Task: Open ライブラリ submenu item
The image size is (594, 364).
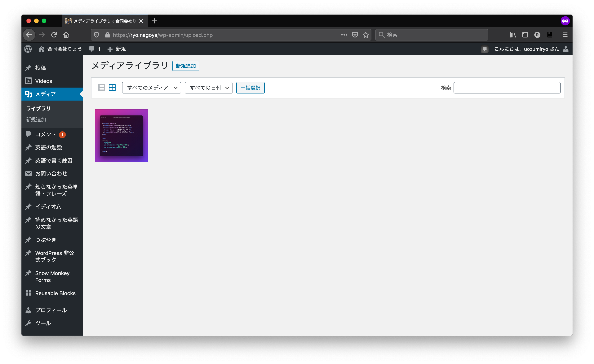Action: tap(38, 108)
